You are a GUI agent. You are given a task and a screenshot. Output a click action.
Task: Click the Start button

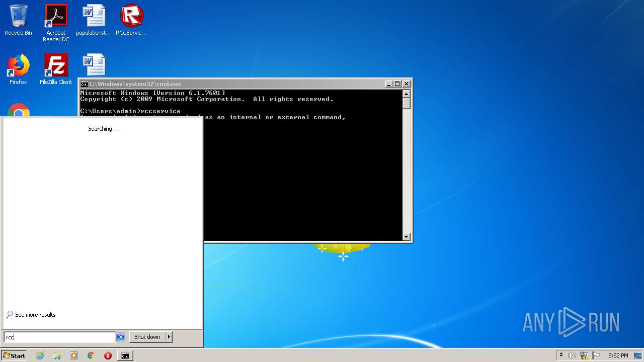click(14, 355)
